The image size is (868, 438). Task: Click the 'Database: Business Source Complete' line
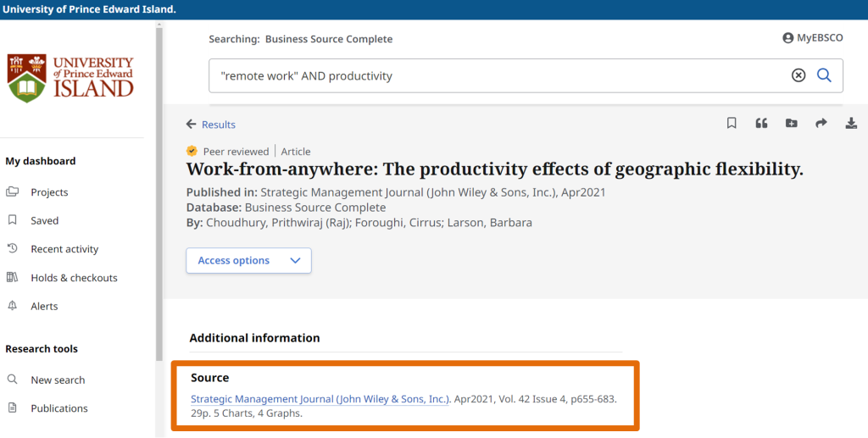click(287, 208)
